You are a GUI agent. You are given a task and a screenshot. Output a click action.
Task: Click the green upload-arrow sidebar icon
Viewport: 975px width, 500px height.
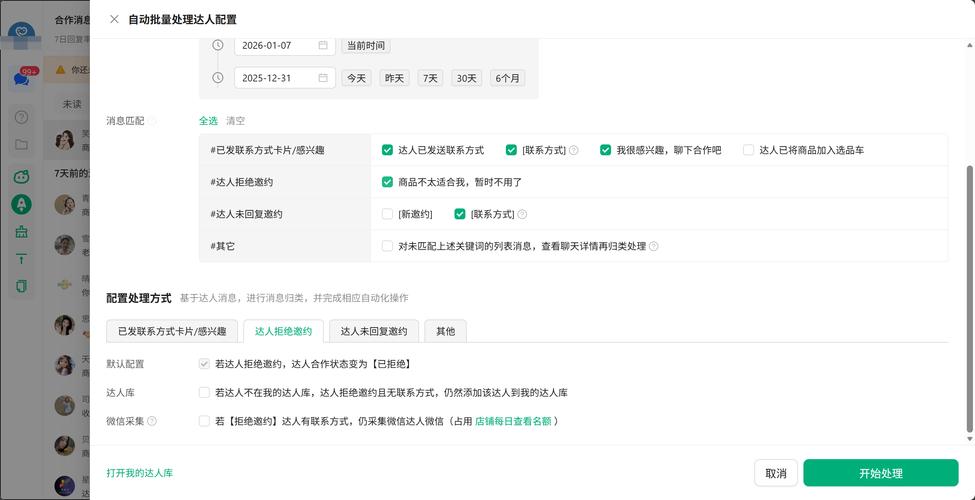22,259
